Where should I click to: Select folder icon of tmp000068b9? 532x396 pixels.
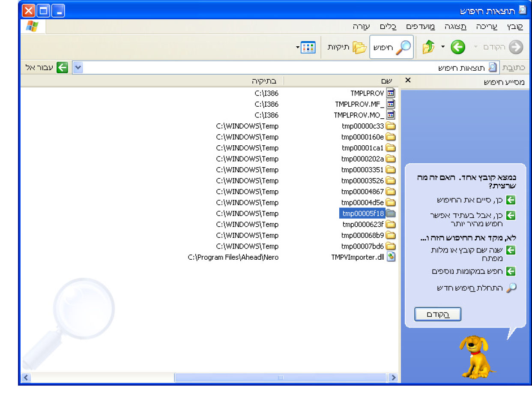tap(391, 235)
